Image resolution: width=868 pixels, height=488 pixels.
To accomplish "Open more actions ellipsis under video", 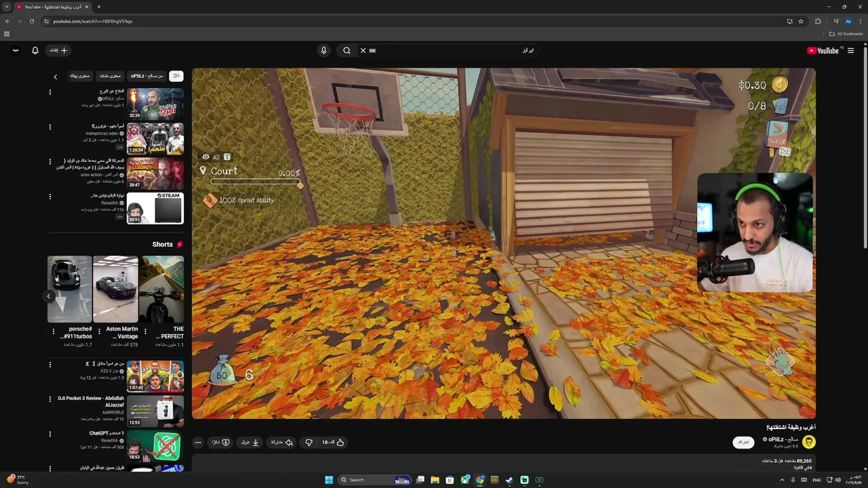I will point(198,443).
